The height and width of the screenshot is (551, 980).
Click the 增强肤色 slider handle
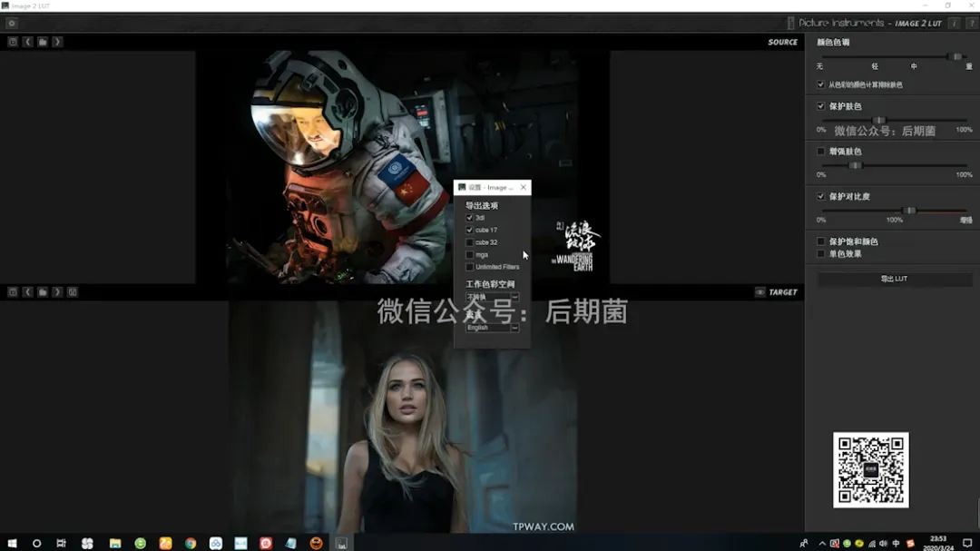[x=855, y=165]
